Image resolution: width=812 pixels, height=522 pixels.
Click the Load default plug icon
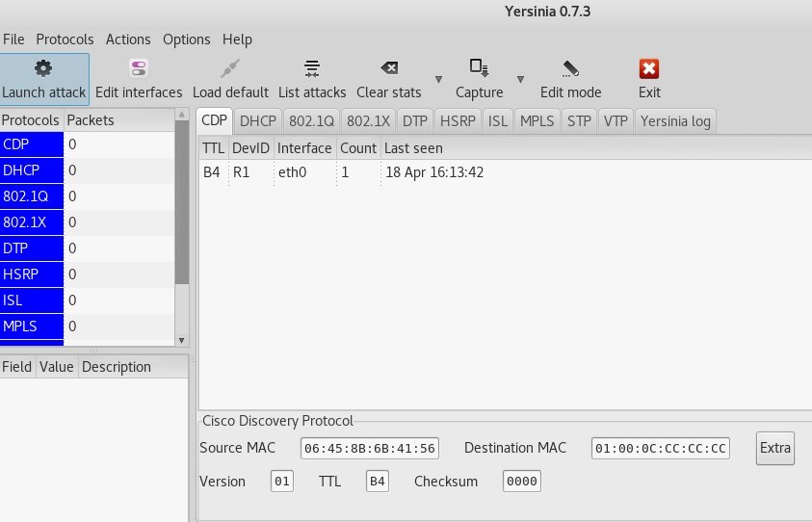[x=230, y=67]
